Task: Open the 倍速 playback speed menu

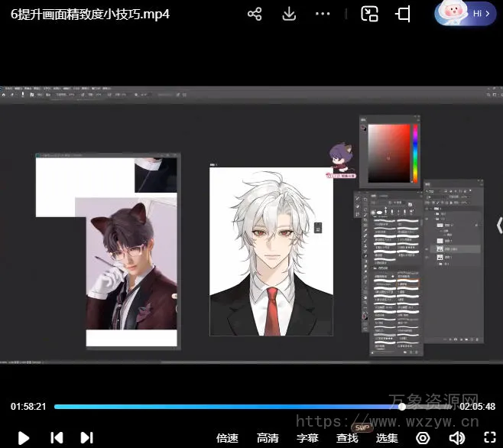Action: coord(227,438)
